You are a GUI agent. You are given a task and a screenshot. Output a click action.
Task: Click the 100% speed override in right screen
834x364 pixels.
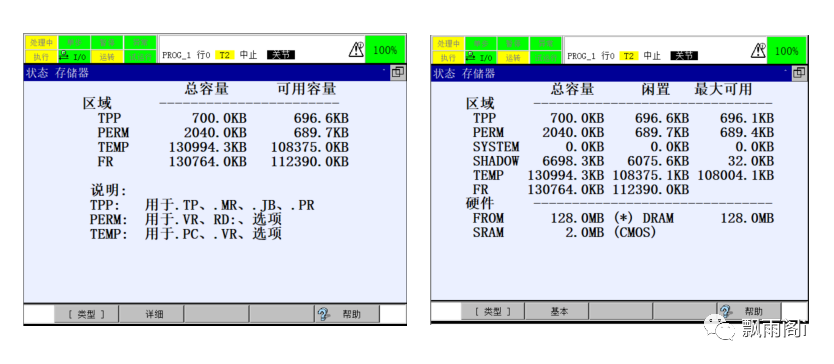pos(786,51)
